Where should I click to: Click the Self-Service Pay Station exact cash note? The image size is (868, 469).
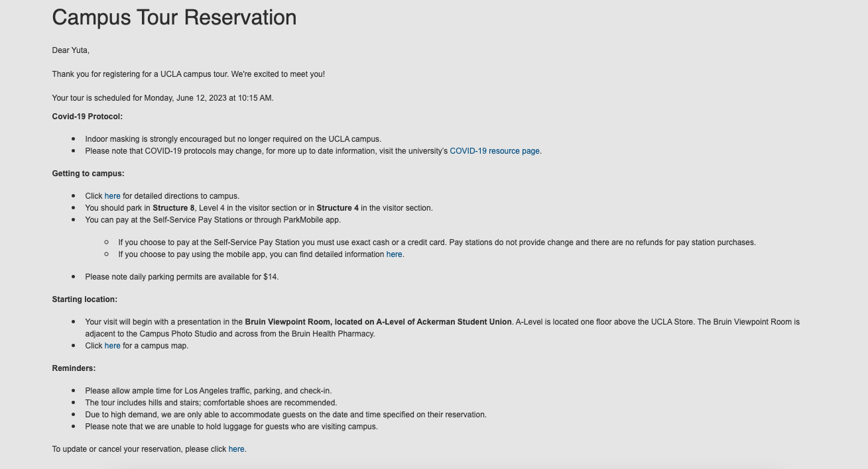pos(437,242)
